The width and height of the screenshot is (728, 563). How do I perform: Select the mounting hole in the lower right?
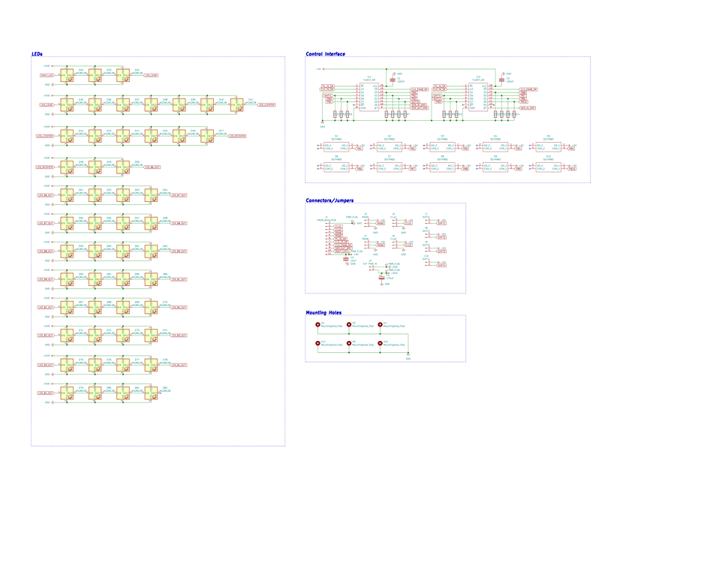(381, 343)
